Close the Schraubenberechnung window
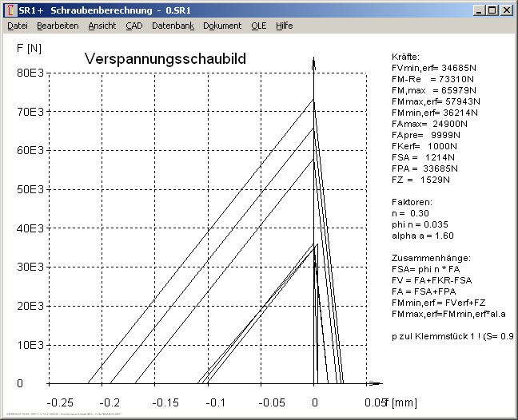This screenshot has height=420, width=518. point(506,10)
